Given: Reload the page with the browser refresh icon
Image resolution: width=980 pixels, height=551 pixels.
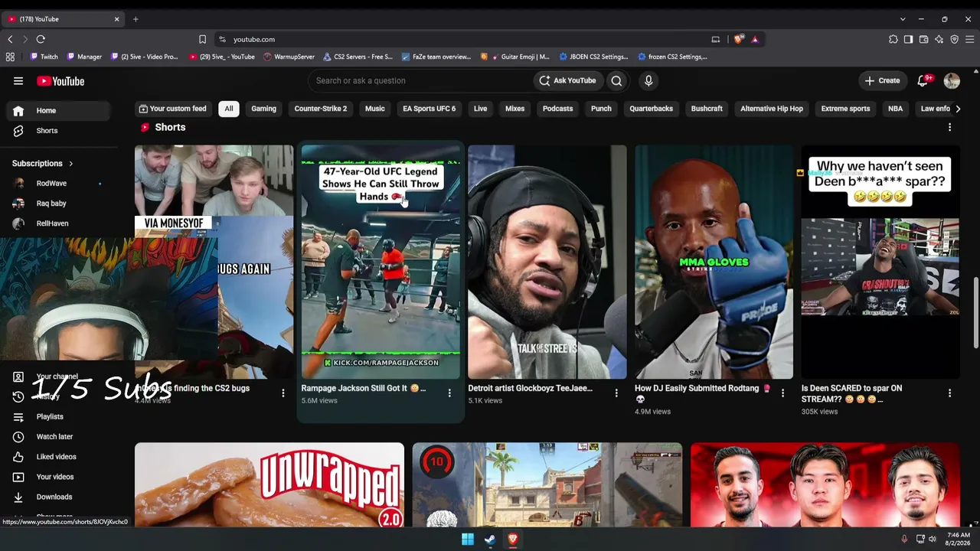Looking at the screenshot, I should click(x=41, y=39).
